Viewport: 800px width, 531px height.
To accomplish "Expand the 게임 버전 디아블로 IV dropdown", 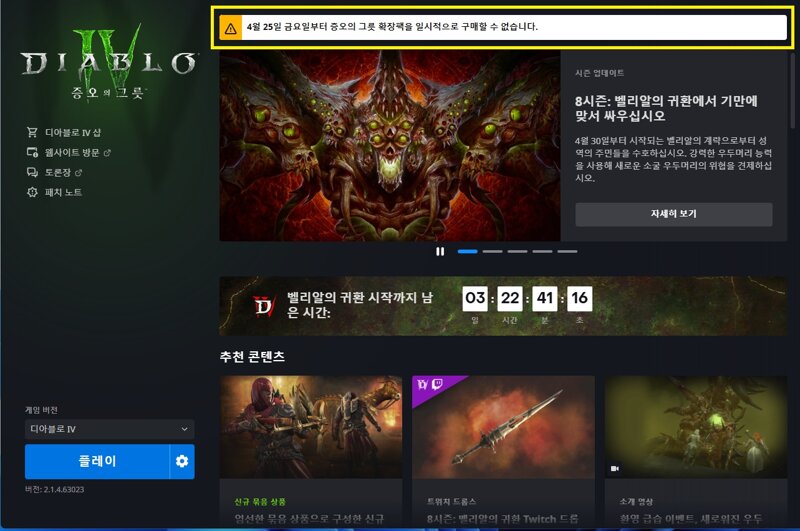I will click(110, 429).
